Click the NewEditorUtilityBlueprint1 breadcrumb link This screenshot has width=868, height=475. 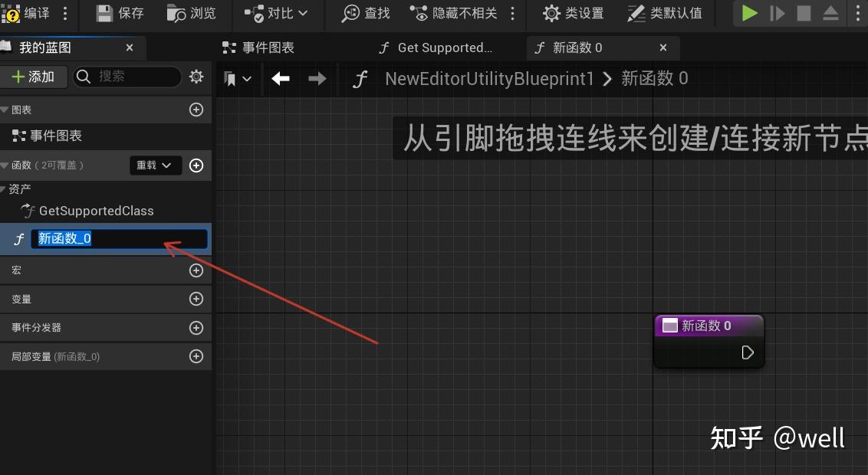488,78
